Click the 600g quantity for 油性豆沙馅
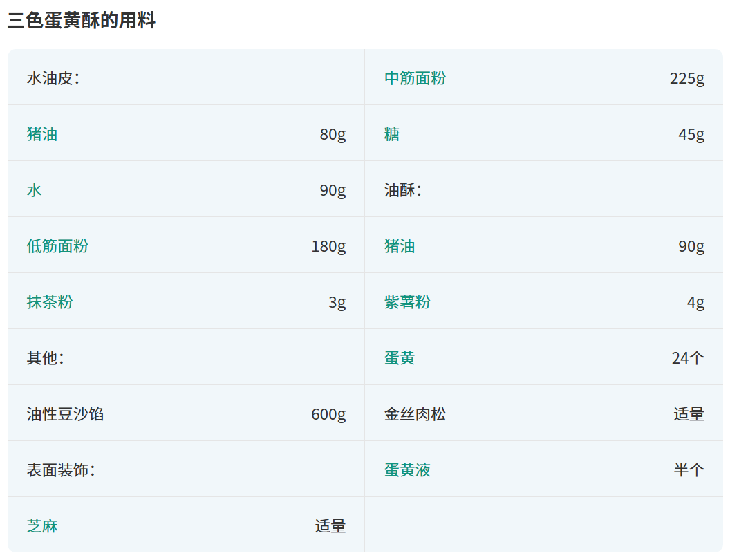 [328, 414]
